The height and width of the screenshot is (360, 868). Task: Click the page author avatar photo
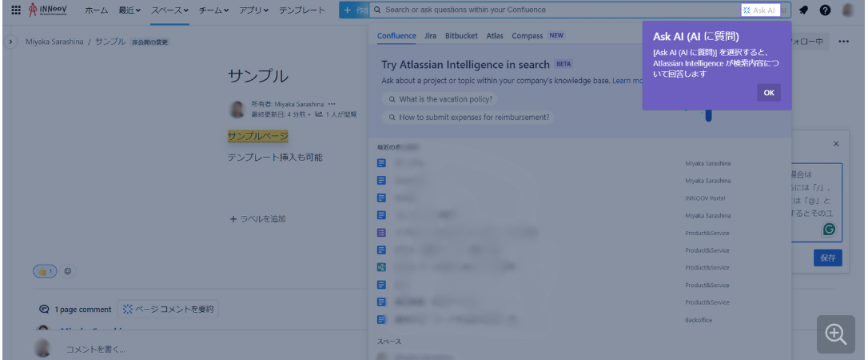(x=237, y=109)
